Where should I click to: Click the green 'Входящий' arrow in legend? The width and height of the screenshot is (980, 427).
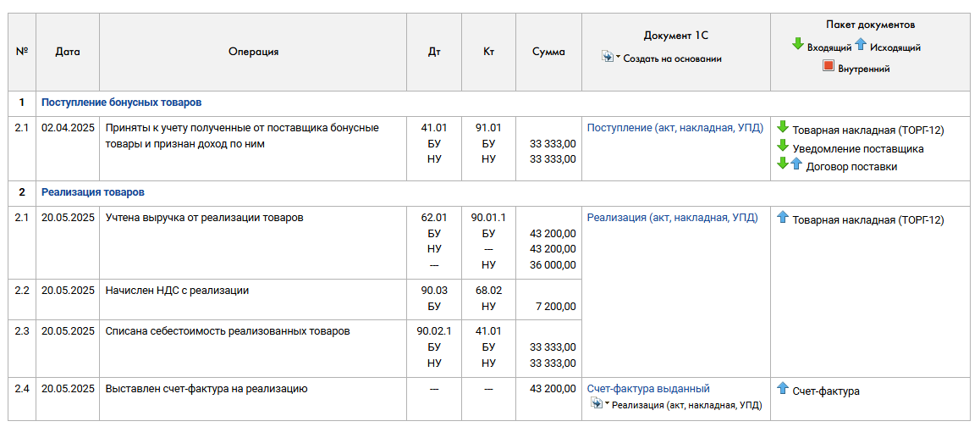(797, 44)
